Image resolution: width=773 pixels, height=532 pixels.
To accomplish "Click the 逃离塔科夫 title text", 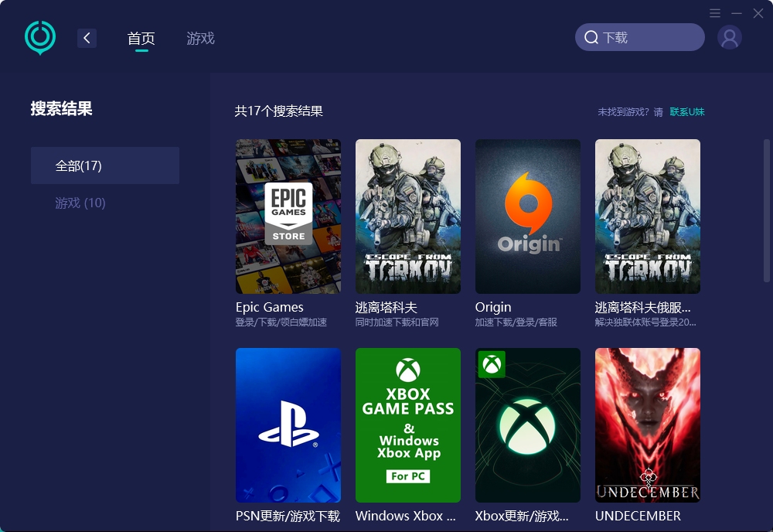I will coord(386,307).
